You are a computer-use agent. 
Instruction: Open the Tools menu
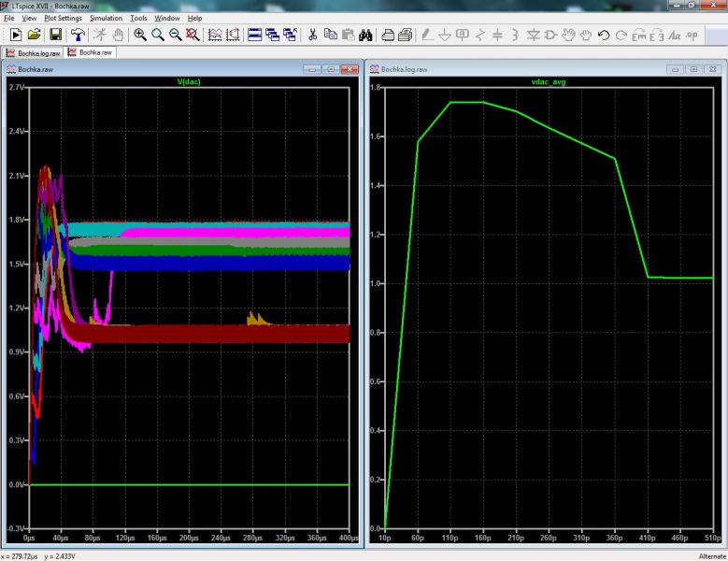pos(138,18)
